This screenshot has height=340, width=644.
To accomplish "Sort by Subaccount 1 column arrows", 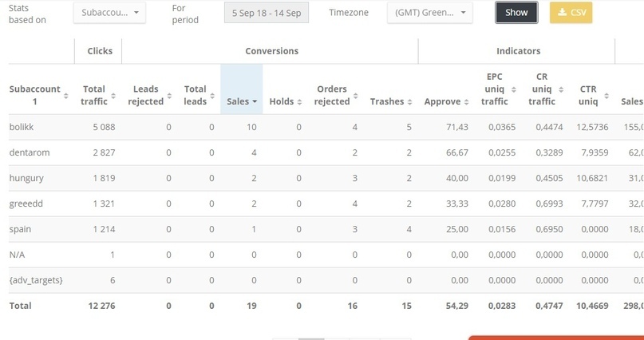I will [65, 96].
